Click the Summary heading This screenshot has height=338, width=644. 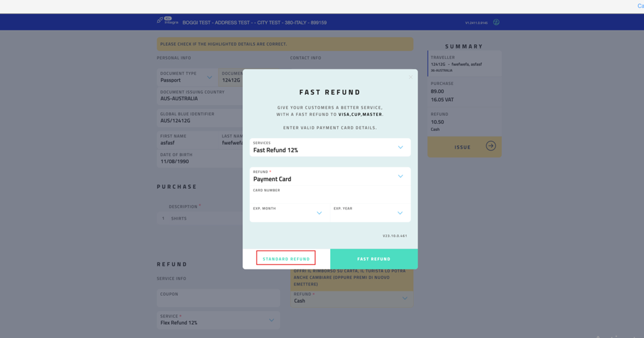point(464,47)
